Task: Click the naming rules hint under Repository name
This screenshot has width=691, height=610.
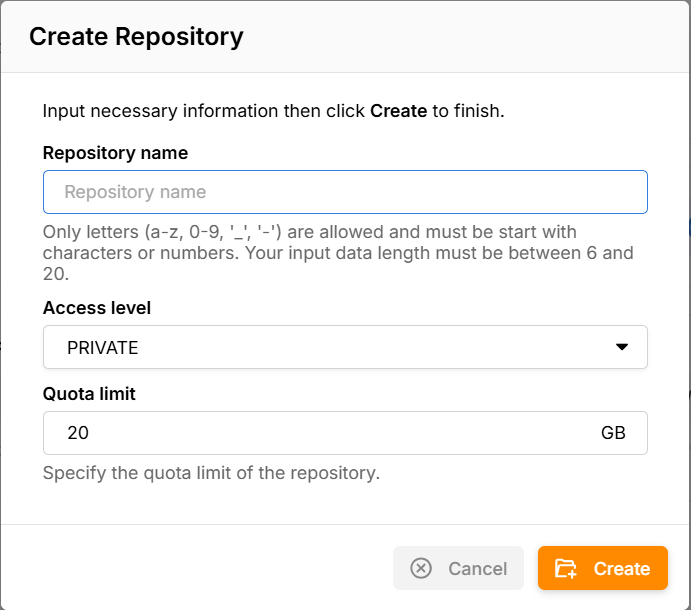Action: tap(338, 253)
